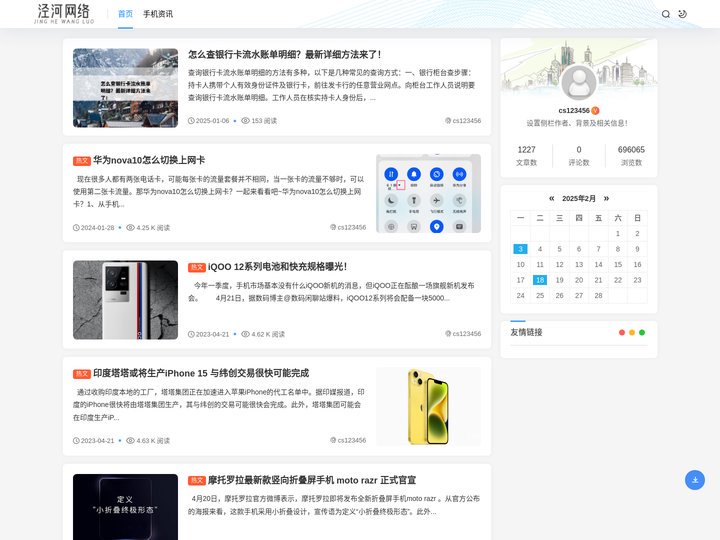Click the 热文 tag on iQOO 12 article
This screenshot has height=540, width=720.
tap(197, 267)
